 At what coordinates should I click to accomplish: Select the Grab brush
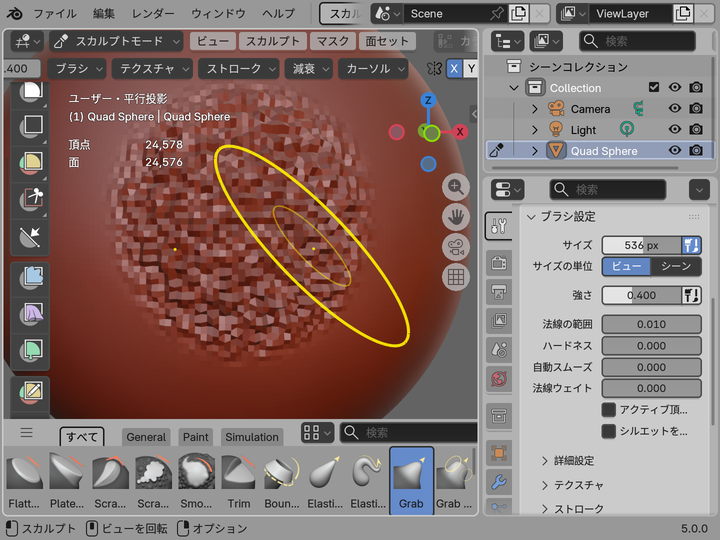pos(411,480)
